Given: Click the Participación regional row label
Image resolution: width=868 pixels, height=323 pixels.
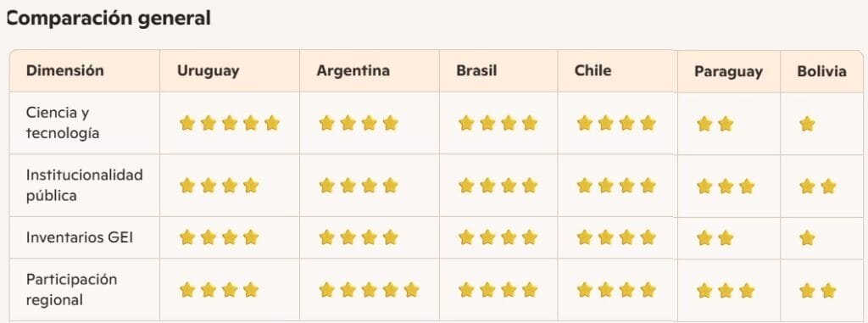Looking at the screenshot, I should pos(71,290).
